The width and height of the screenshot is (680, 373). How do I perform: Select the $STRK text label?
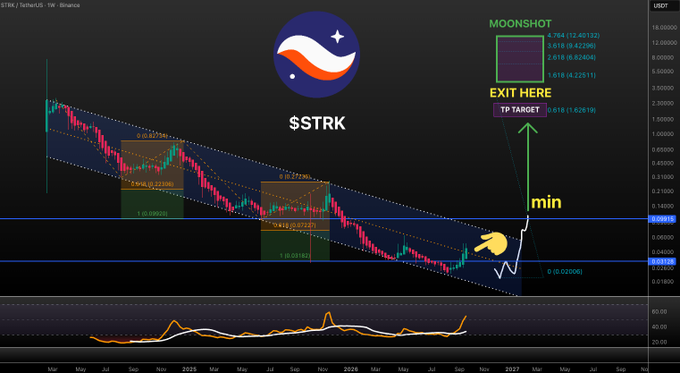pyautogui.click(x=317, y=123)
